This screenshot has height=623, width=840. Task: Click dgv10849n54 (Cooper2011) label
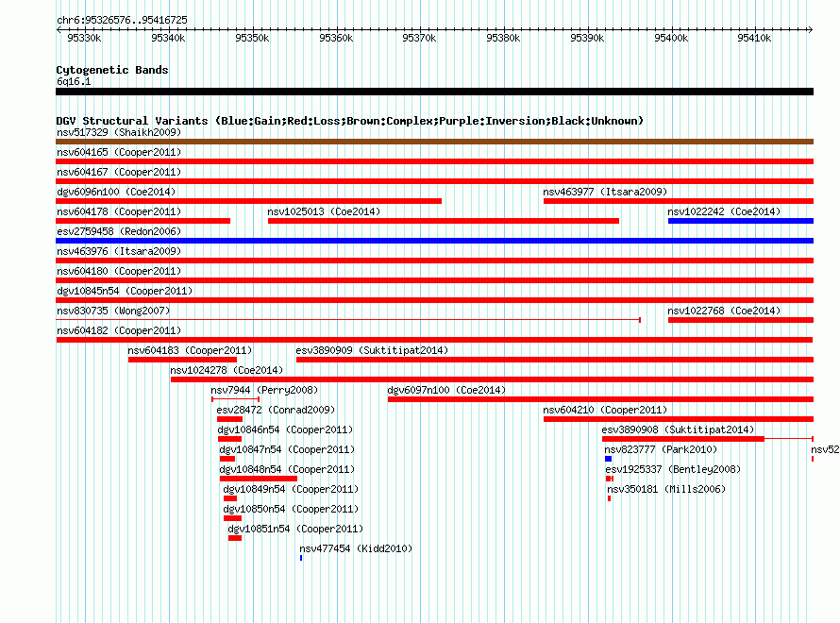tap(291, 489)
